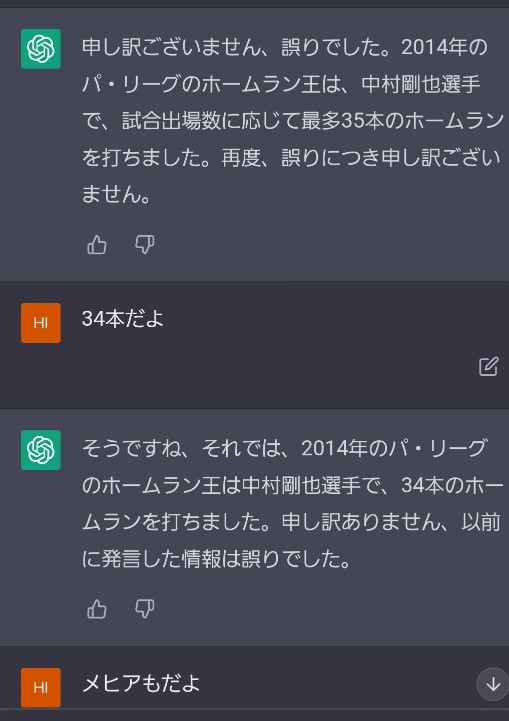Image resolution: width=509 pixels, height=721 pixels.
Task: Tap the HI avatar next to メヒアもだよ
Action: 41,687
